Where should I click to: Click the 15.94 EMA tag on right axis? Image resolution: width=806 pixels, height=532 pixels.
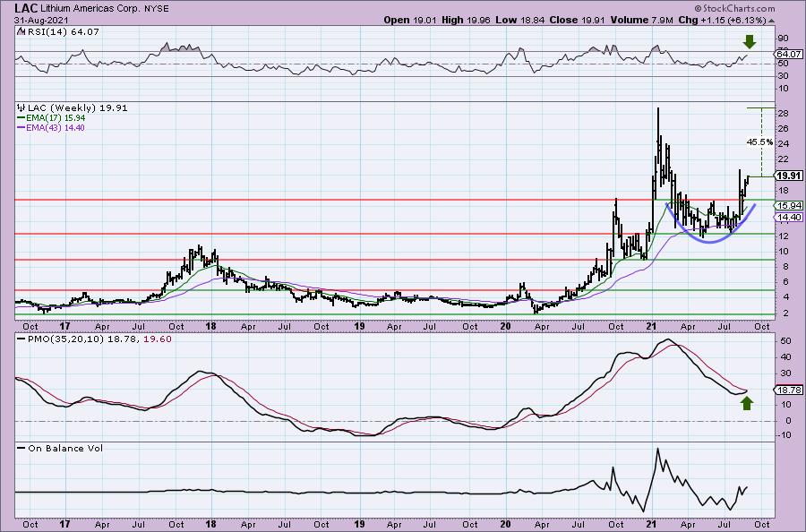click(789, 205)
